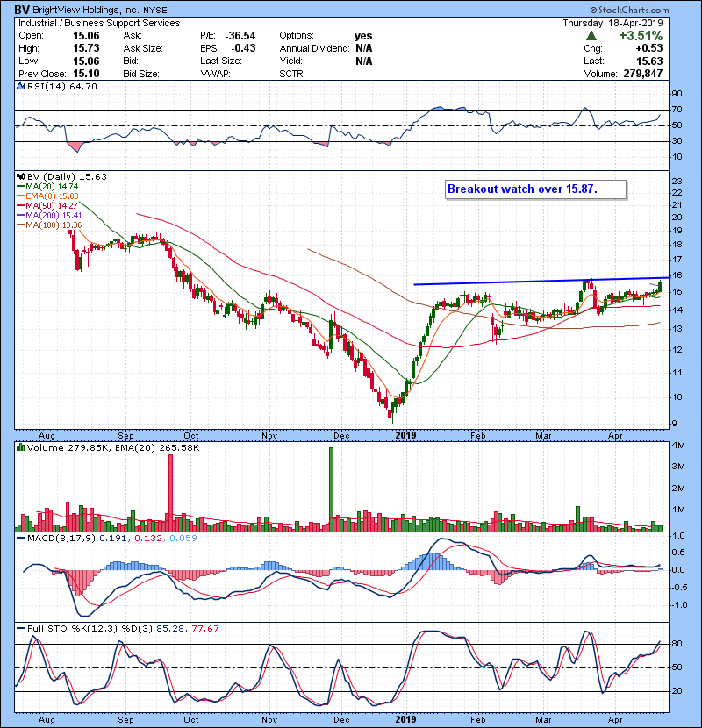Click the Annual Dividend label
Screen dimensions: 702x728
coord(314,48)
